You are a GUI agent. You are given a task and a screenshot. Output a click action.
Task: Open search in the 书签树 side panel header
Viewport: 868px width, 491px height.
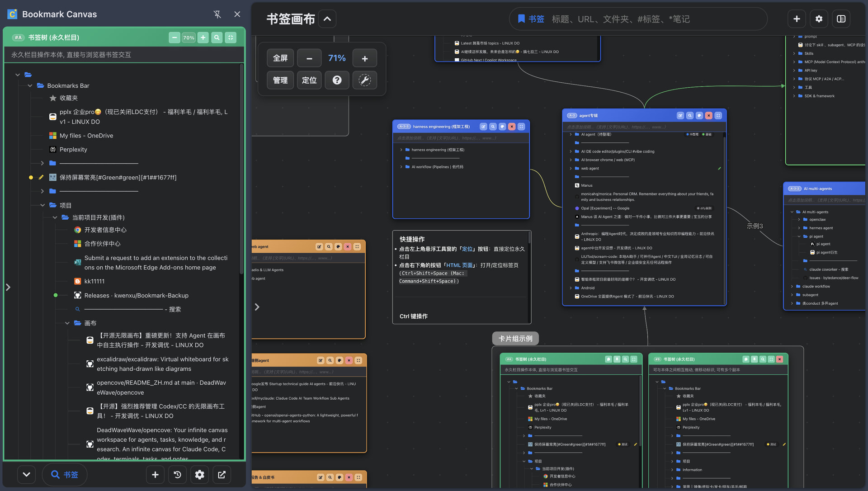tap(217, 38)
